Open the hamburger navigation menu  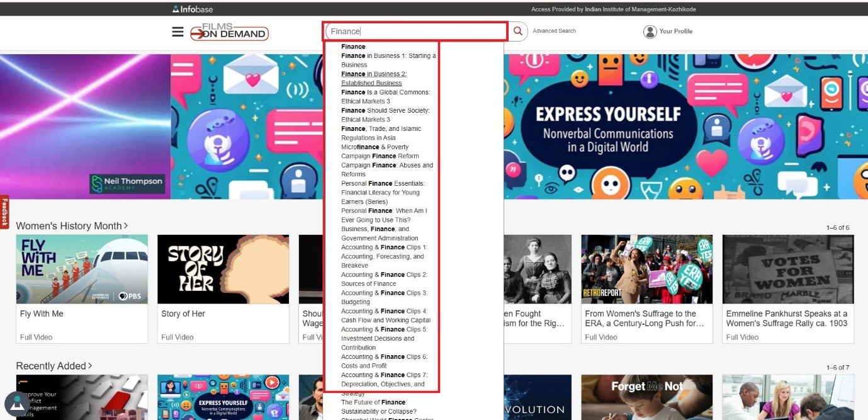coord(178,31)
